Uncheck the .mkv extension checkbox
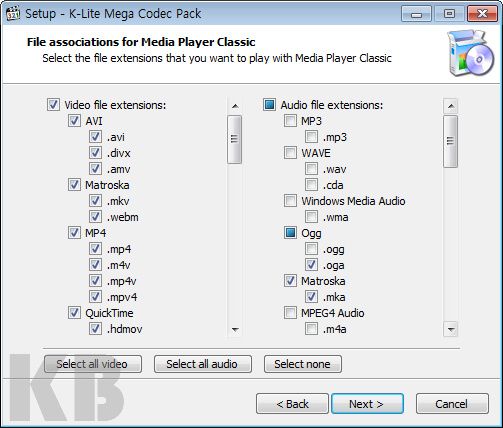The width and height of the screenshot is (503, 428). (95, 201)
